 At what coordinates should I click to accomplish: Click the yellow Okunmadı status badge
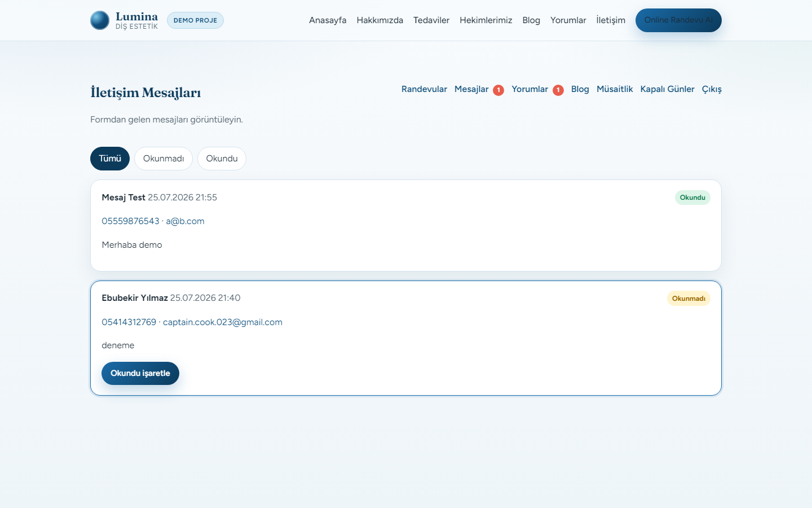(689, 299)
